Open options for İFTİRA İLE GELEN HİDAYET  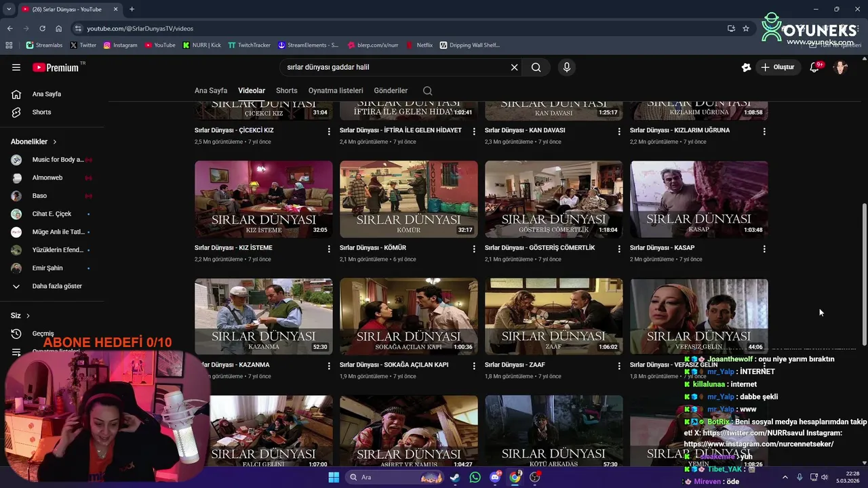coord(474,131)
